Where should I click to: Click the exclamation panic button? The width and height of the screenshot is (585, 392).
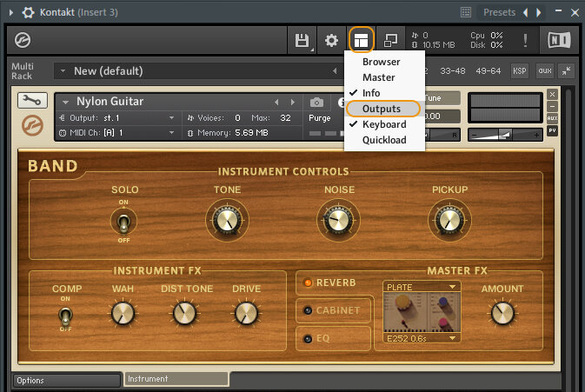click(525, 40)
